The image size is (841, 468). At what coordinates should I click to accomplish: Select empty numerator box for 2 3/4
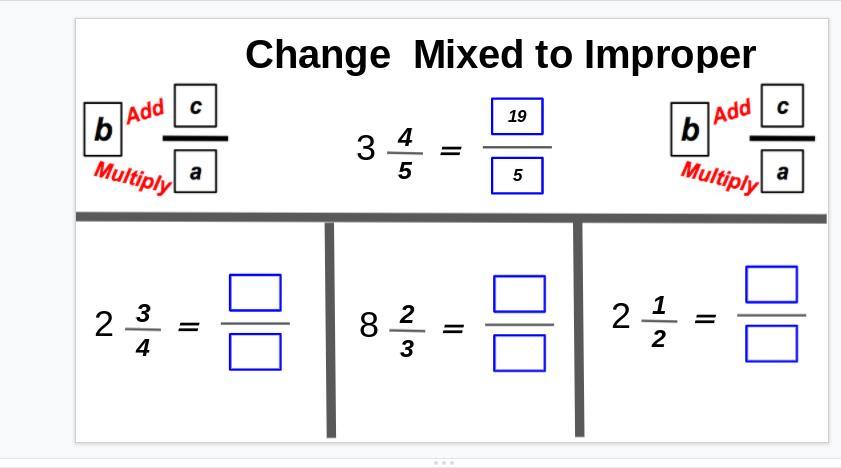(x=255, y=293)
